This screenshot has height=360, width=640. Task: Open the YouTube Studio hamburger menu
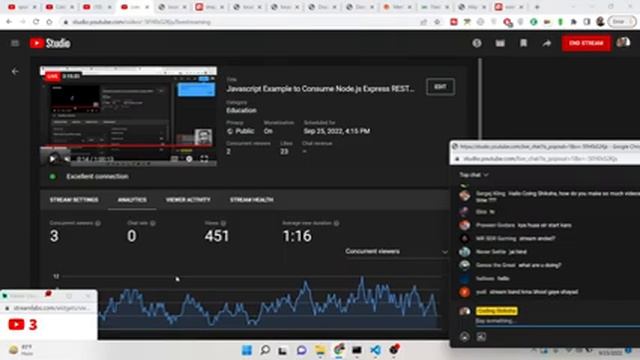15,43
